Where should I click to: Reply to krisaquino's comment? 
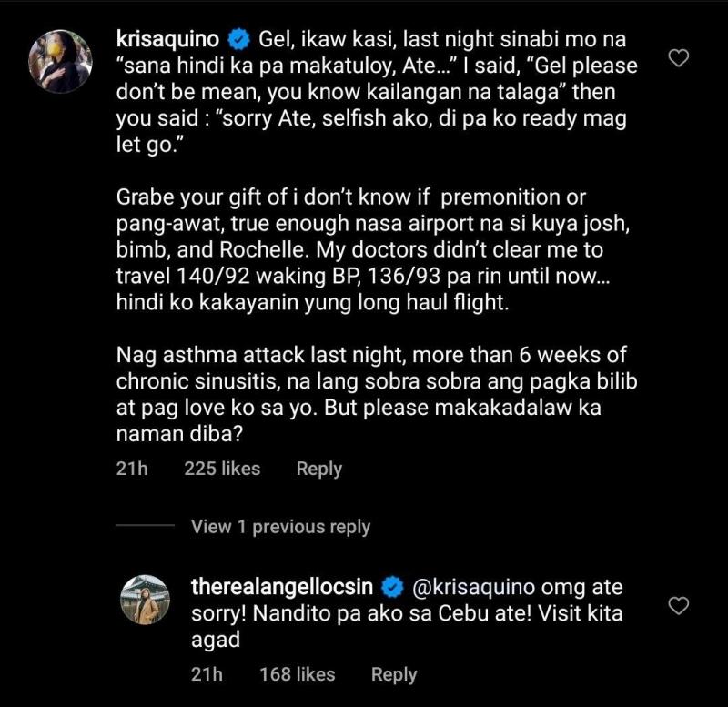(x=317, y=468)
